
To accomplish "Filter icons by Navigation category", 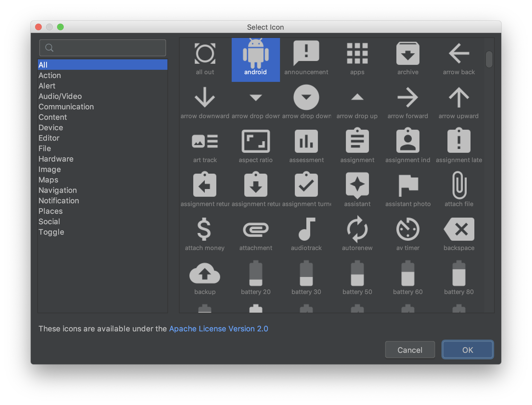I will pyautogui.click(x=58, y=190).
